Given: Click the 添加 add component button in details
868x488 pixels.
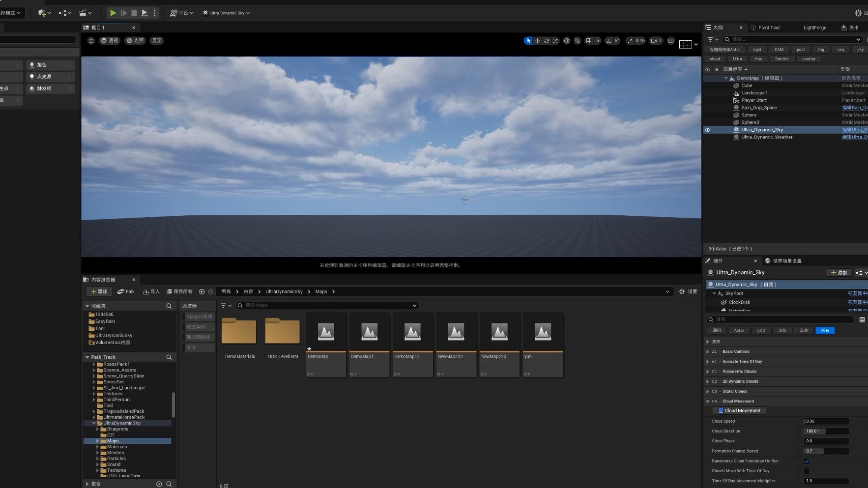Looking at the screenshot, I should pos(839,273).
